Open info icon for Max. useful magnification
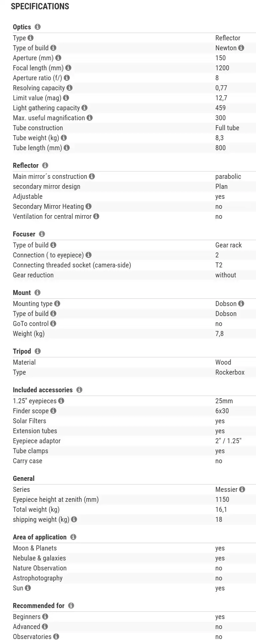Image resolution: width=256 pixels, height=644 pixels. 90,118
